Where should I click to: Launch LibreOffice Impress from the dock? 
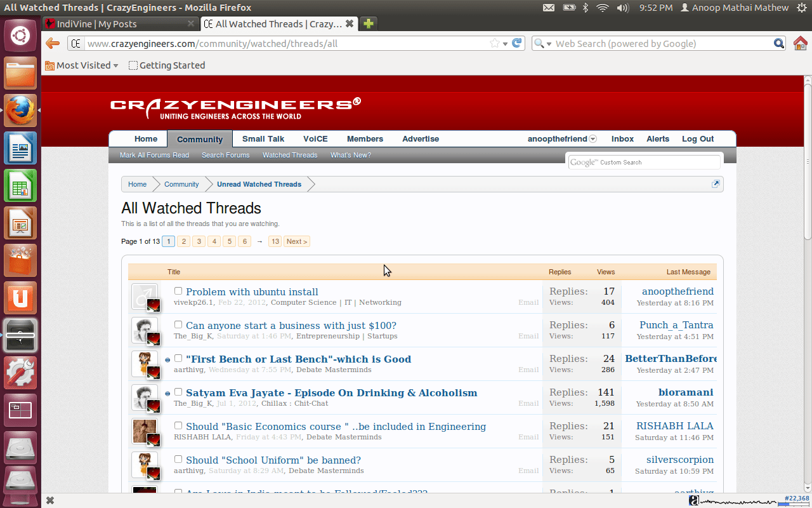(x=20, y=223)
